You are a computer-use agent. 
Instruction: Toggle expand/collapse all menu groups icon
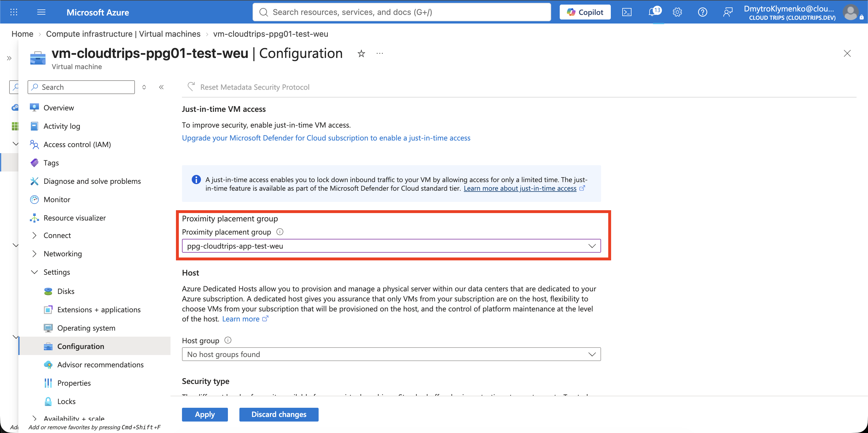(144, 87)
